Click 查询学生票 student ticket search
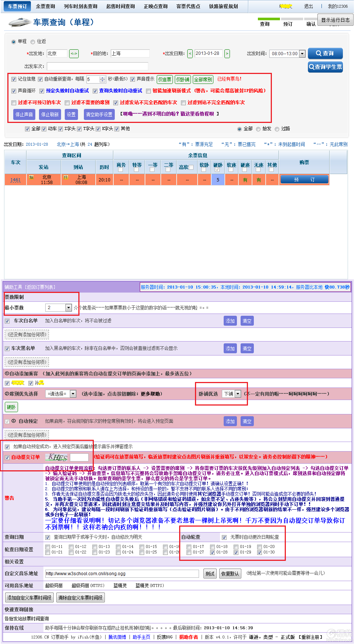Image resolution: width=355 pixels, height=644 pixels. click(x=325, y=67)
